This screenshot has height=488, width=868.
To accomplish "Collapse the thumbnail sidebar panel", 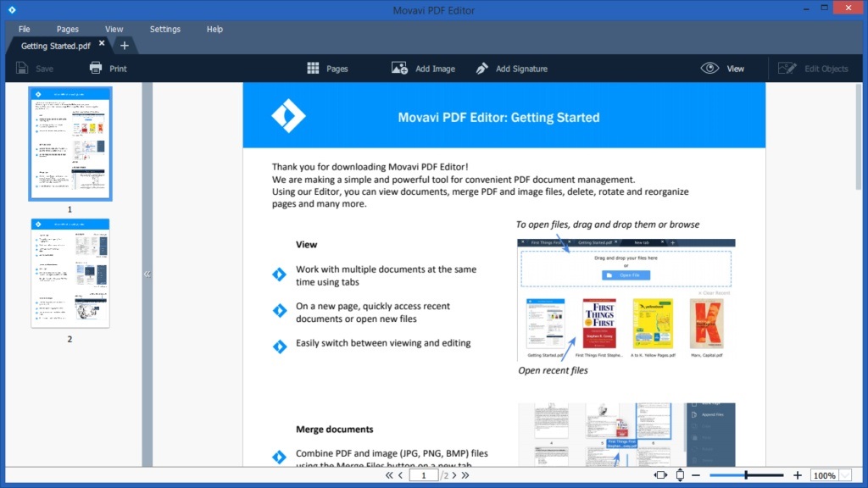I will tap(147, 274).
